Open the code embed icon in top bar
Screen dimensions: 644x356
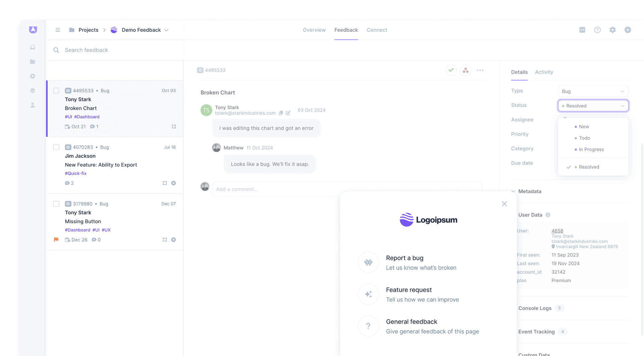pyautogui.click(x=582, y=30)
